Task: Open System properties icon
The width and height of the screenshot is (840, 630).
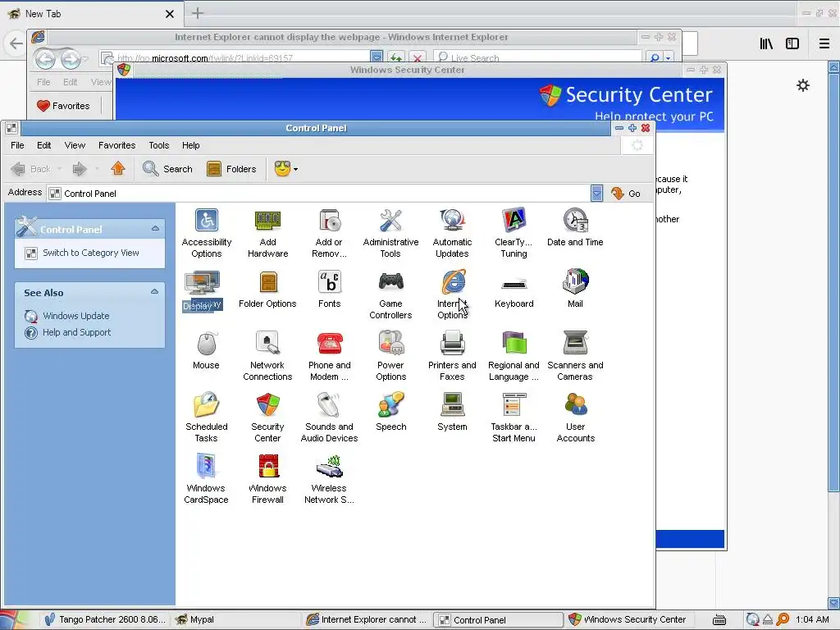Action: click(452, 413)
